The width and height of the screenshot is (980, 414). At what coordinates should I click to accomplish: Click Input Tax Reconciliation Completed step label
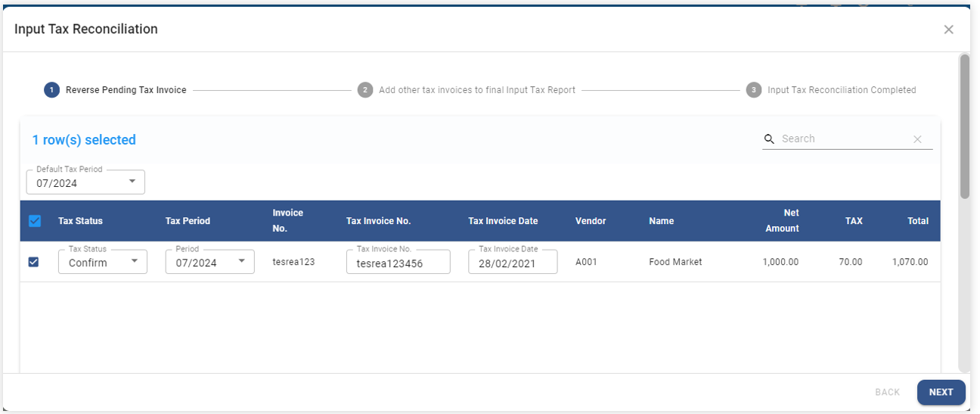click(842, 90)
